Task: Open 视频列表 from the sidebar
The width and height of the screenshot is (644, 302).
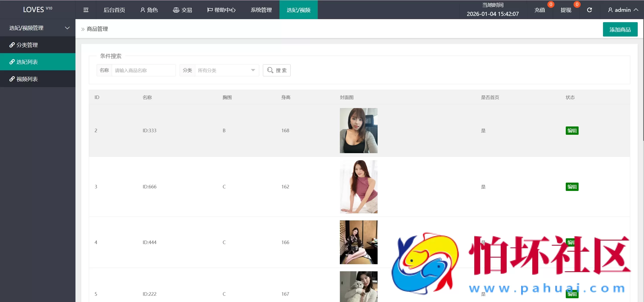Action: coord(27,79)
